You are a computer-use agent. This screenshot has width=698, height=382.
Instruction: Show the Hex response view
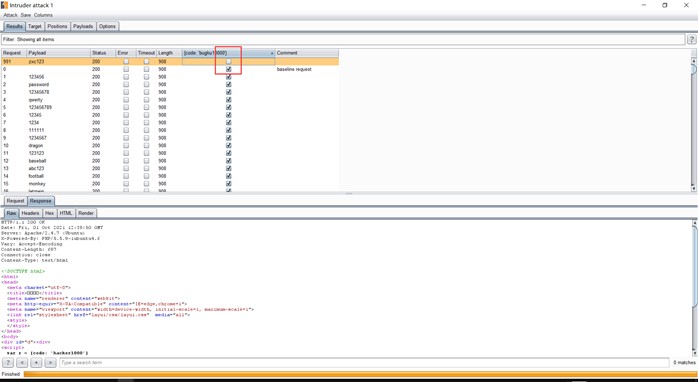click(49, 213)
